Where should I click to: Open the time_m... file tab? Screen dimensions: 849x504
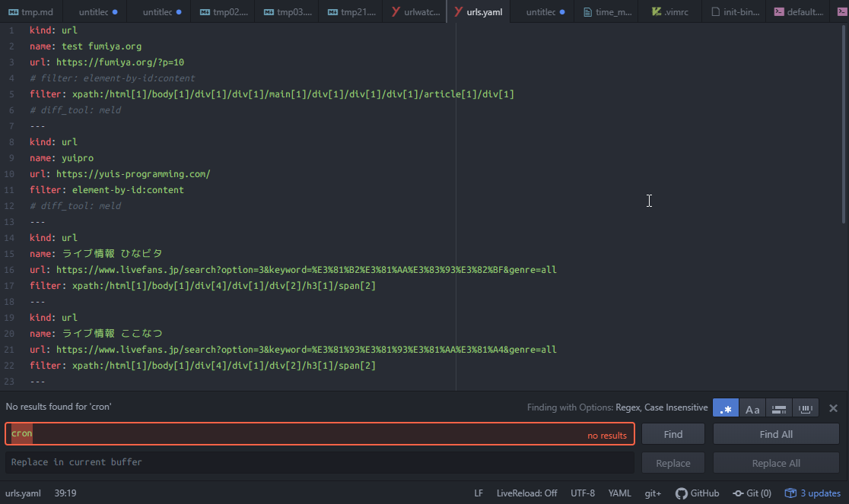click(607, 12)
